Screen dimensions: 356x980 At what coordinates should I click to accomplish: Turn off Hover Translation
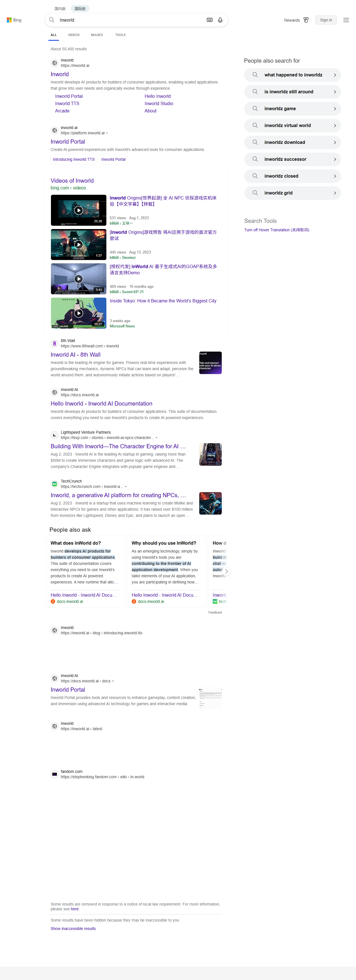tap(276, 230)
